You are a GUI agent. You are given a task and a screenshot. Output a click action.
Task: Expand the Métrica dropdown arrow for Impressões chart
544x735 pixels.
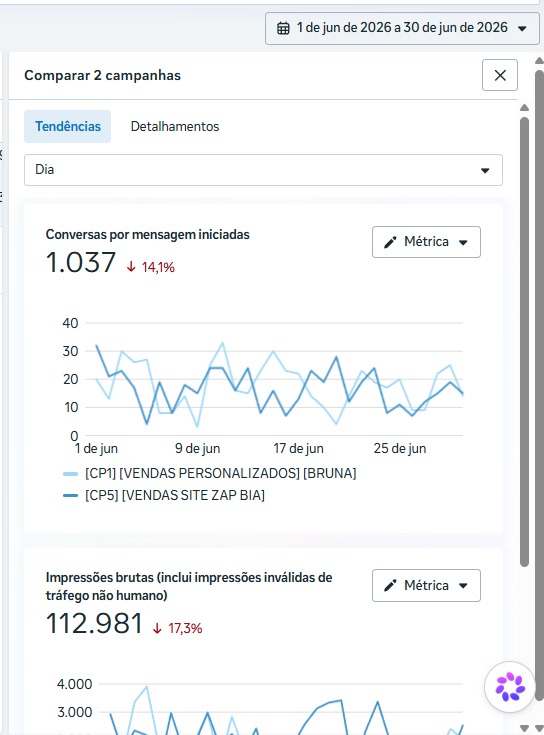pos(463,585)
